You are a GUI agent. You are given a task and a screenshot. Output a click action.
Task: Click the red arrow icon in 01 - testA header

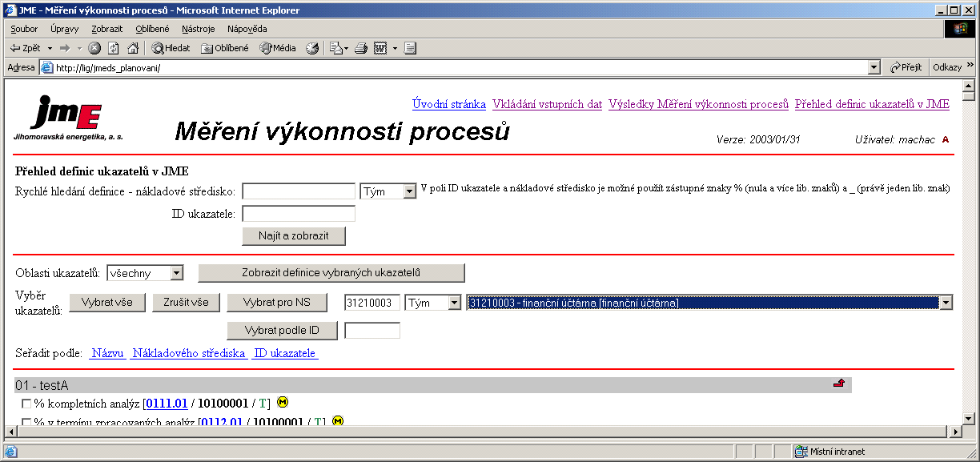point(839,384)
